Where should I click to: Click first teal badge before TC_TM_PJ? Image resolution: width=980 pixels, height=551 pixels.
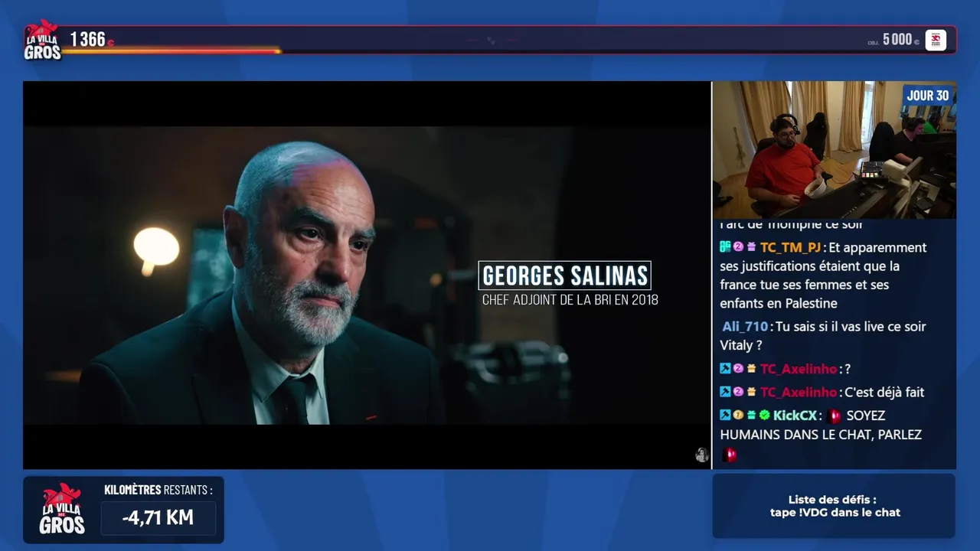pos(725,247)
